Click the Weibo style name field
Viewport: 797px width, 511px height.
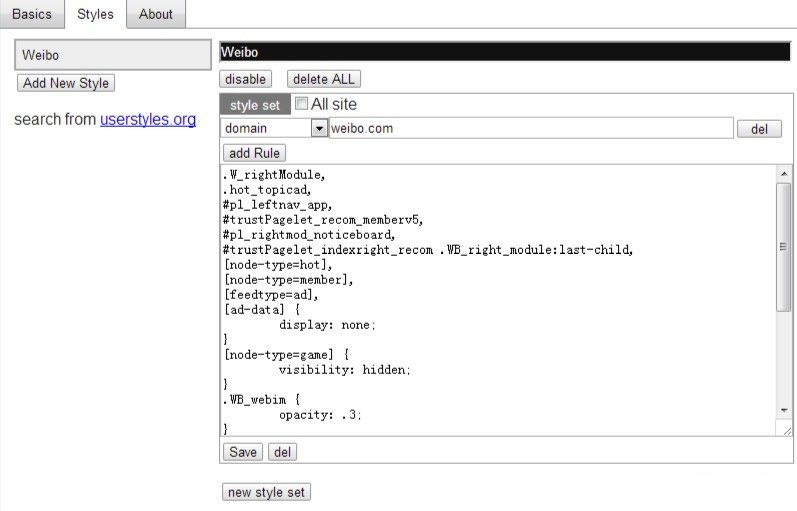coord(505,53)
